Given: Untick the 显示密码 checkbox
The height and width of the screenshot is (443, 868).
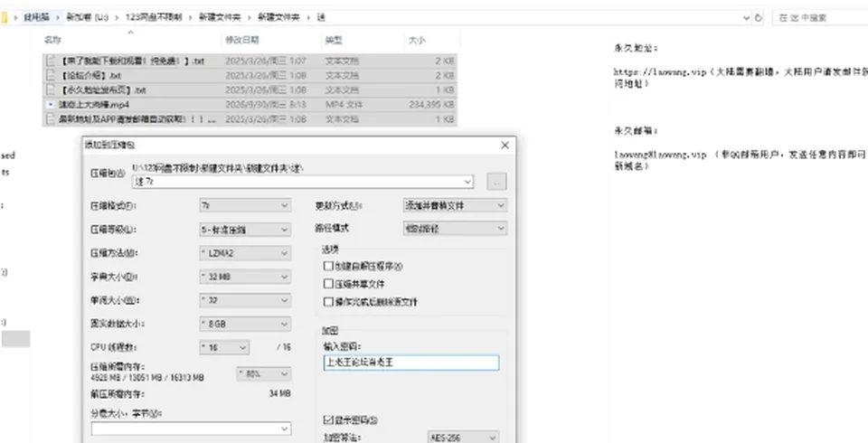Looking at the screenshot, I should pyautogui.click(x=328, y=419).
